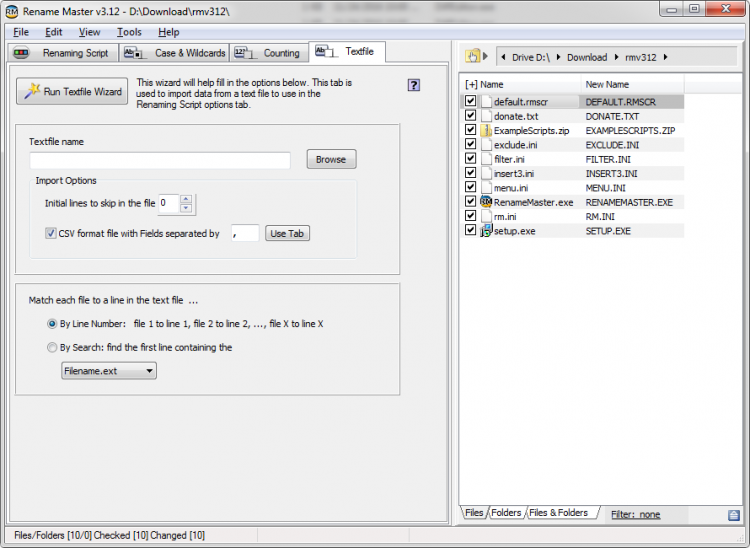The height and width of the screenshot is (548, 750).
Task: Open the Help menu
Action: (168, 32)
